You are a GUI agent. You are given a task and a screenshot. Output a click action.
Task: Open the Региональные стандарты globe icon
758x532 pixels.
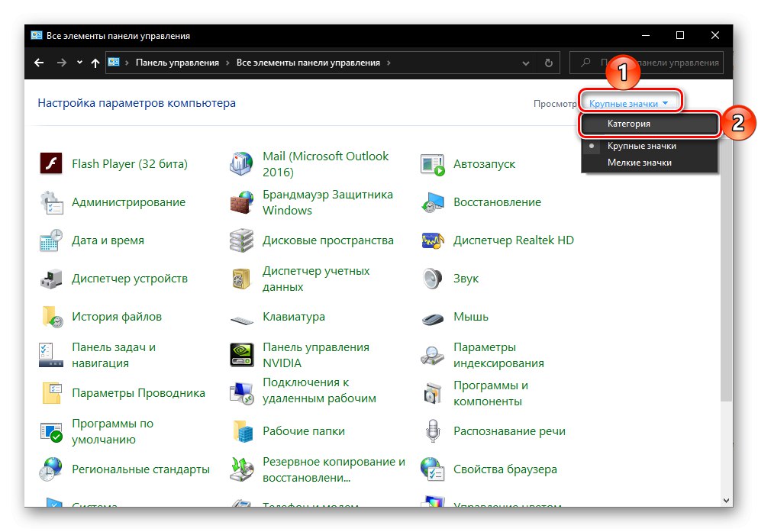50,469
